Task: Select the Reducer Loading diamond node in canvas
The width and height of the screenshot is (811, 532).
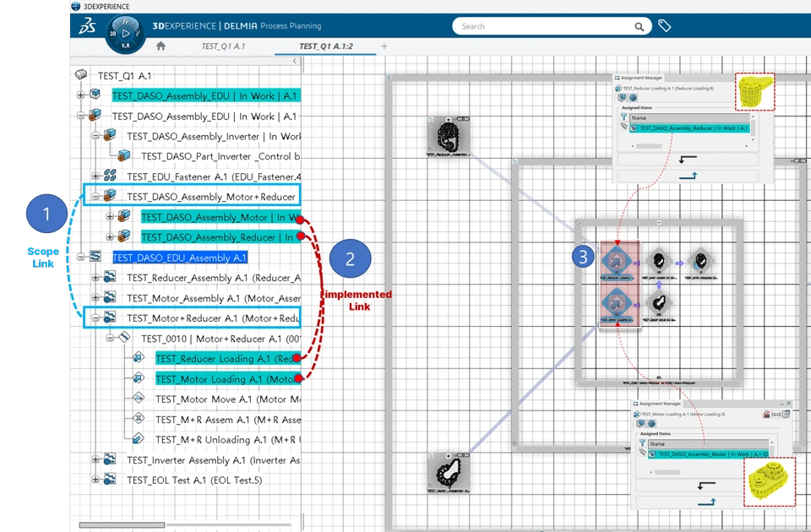Action: 617,262
